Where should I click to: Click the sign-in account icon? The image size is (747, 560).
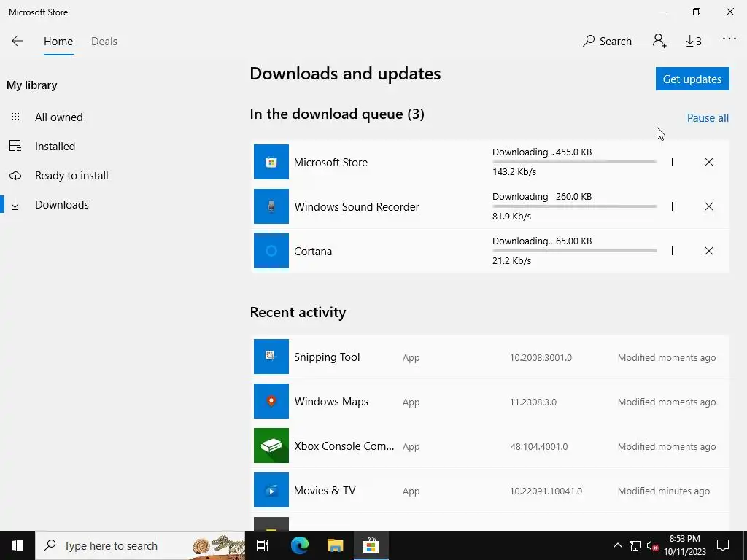(x=659, y=41)
